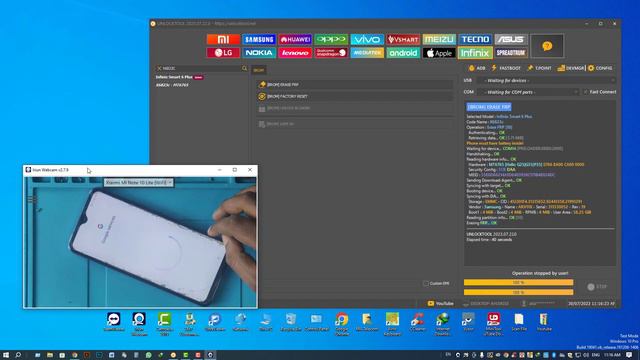Open the YouTube link in status bar
This screenshot has width=640, height=360.
click(x=440, y=304)
